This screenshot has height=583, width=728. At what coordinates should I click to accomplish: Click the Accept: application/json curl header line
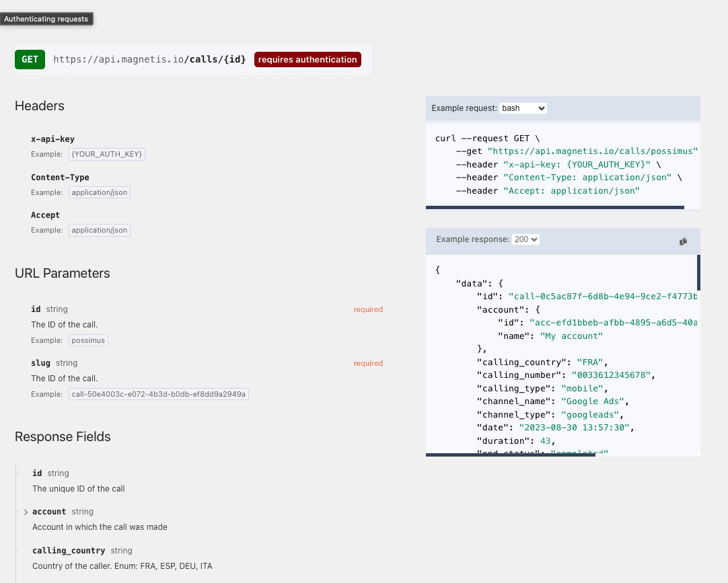548,191
